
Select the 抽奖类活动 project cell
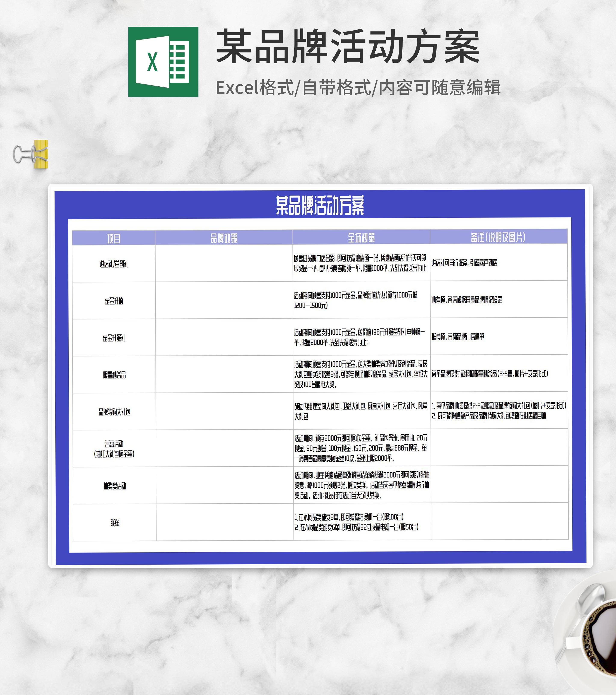(115, 486)
